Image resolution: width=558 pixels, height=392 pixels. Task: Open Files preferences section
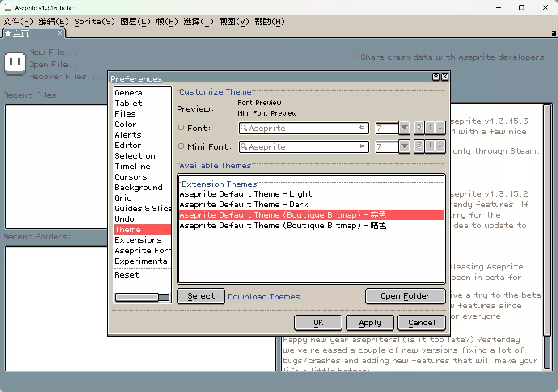click(x=143, y=114)
